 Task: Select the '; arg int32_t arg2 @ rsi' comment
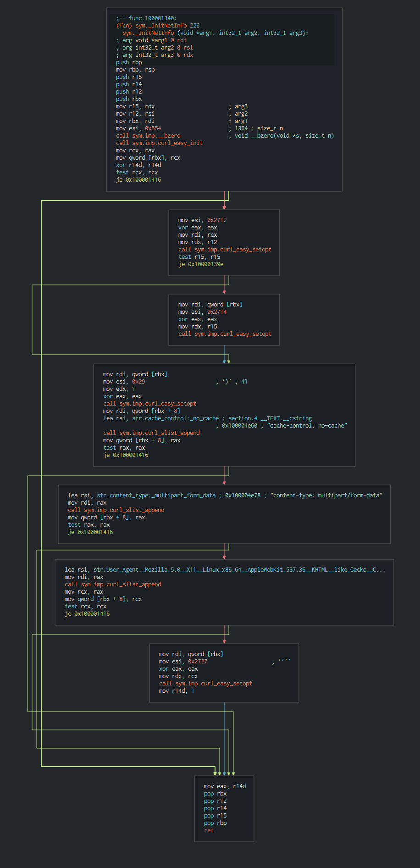155,48
